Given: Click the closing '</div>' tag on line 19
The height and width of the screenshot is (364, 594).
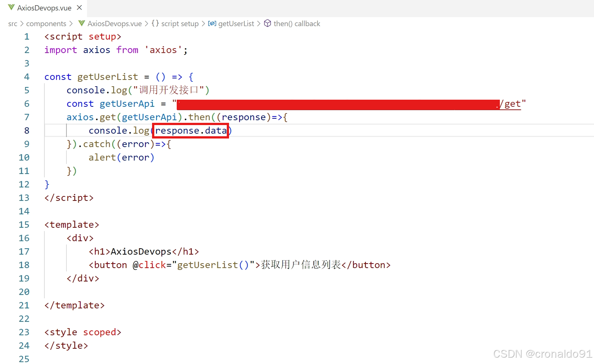Looking at the screenshot, I should click(x=83, y=279).
